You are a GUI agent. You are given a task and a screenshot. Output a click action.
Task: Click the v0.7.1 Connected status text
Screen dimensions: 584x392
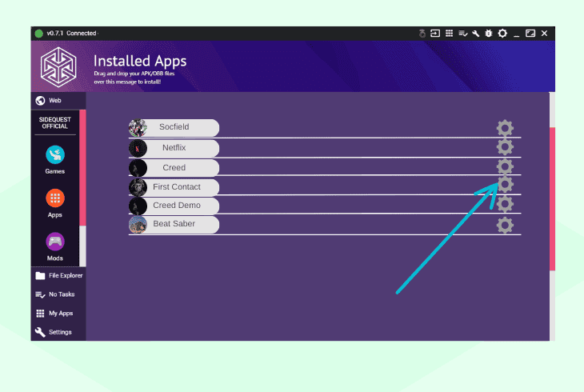tap(71, 33)
